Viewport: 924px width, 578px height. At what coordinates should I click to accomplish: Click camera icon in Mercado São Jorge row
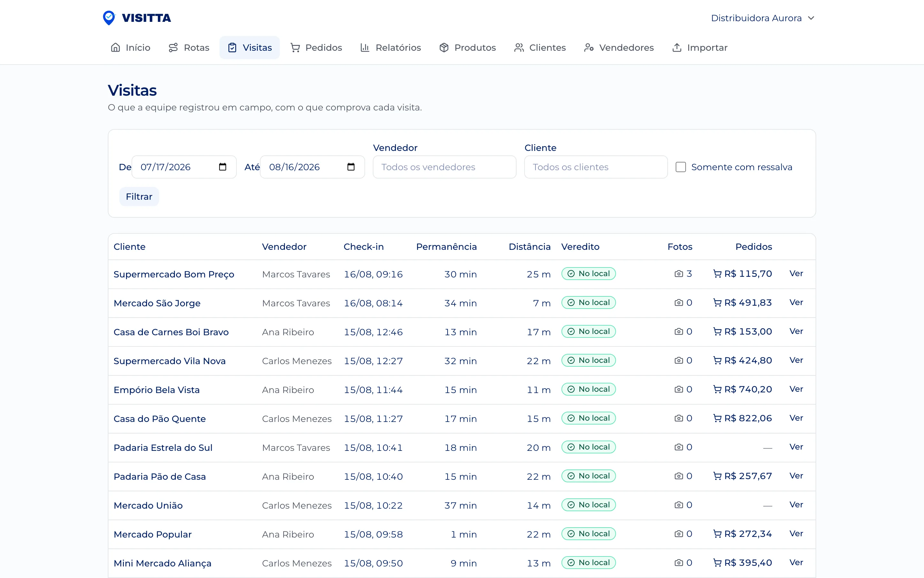coord(679,303)
